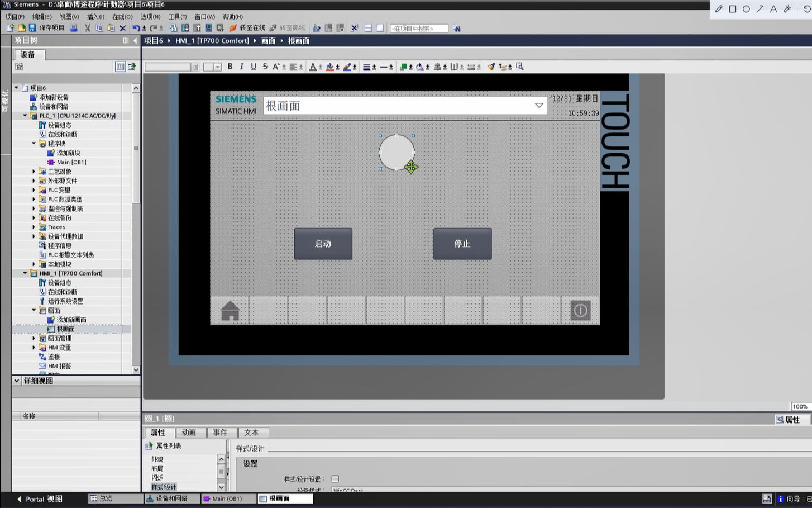The width and height of the screenshot is (812, 508).
Task: Click the format painter icon
Action: pyautogui.click(x=491, y=67)
